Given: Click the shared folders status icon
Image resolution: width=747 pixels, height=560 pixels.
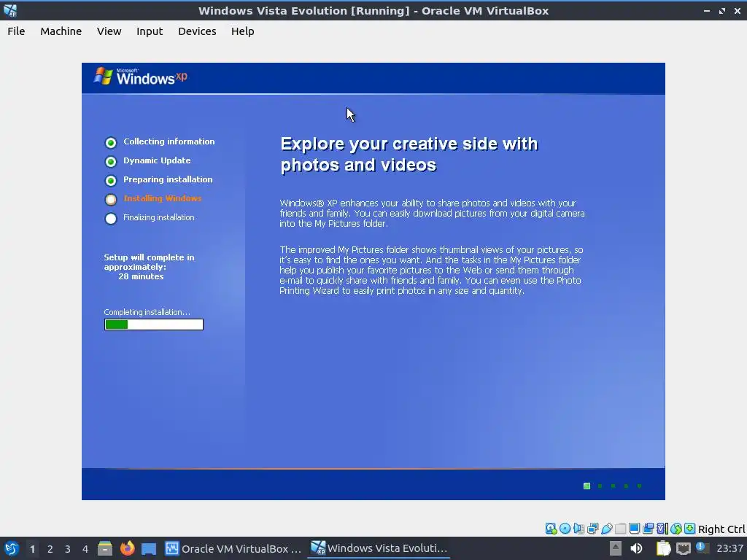Looking at the screenshot, I should coord(620,529).
